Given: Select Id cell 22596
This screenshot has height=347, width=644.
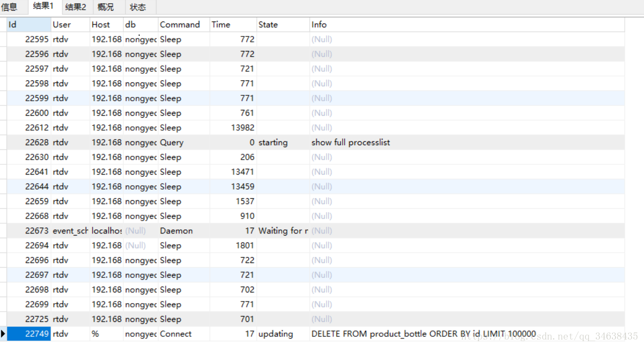Looking at the screenshot, I should 29,54.
